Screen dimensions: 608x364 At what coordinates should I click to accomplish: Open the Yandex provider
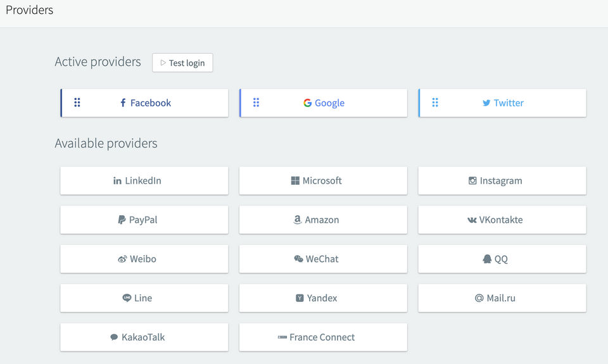(323, 298)
